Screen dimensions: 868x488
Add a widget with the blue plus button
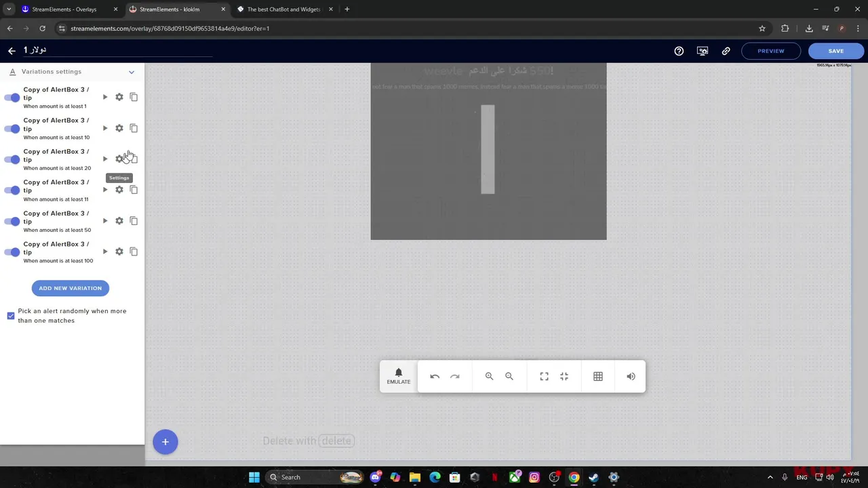pos(165,442)
